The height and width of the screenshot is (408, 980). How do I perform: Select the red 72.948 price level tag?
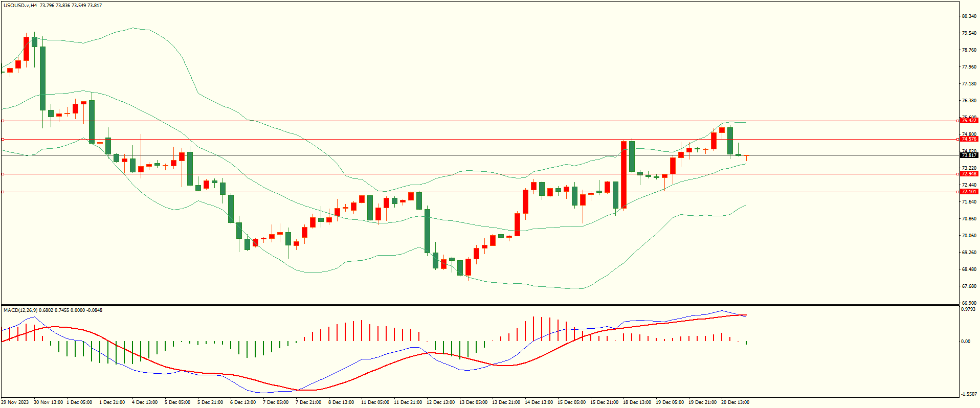click(969, 174)
